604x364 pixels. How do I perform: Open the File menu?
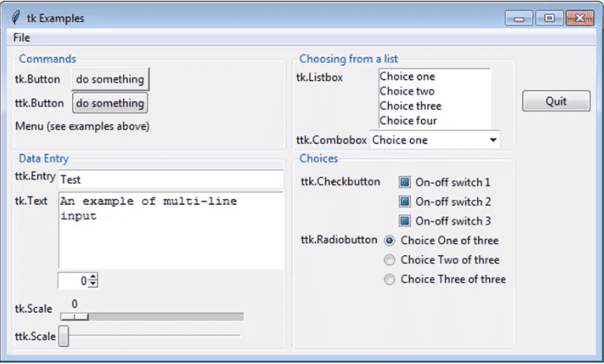click(x=21, y=37)
